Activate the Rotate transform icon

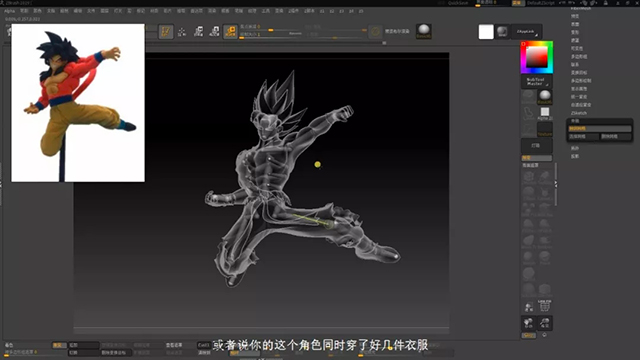click(214, 31)
